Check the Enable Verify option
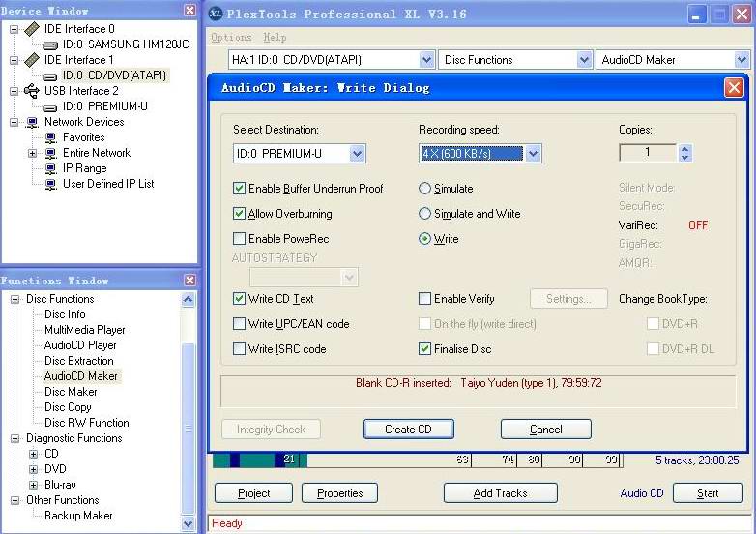 click(x=424, y=299)
